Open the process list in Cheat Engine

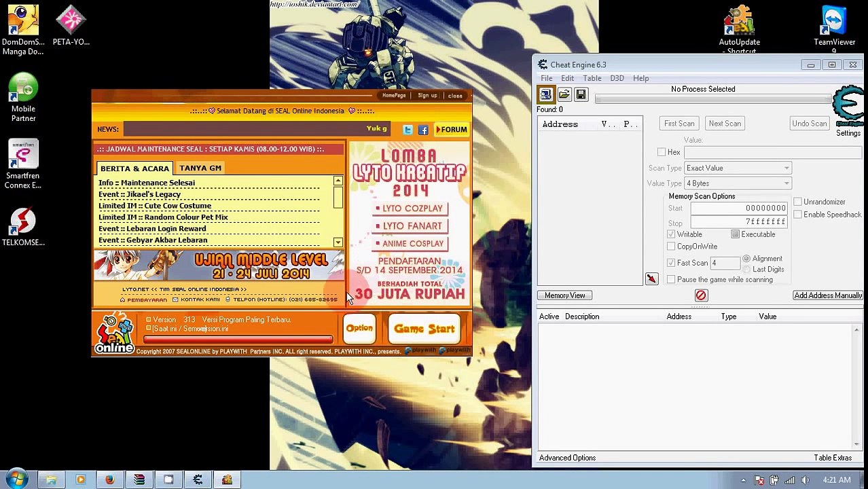[x=546, y=94]
